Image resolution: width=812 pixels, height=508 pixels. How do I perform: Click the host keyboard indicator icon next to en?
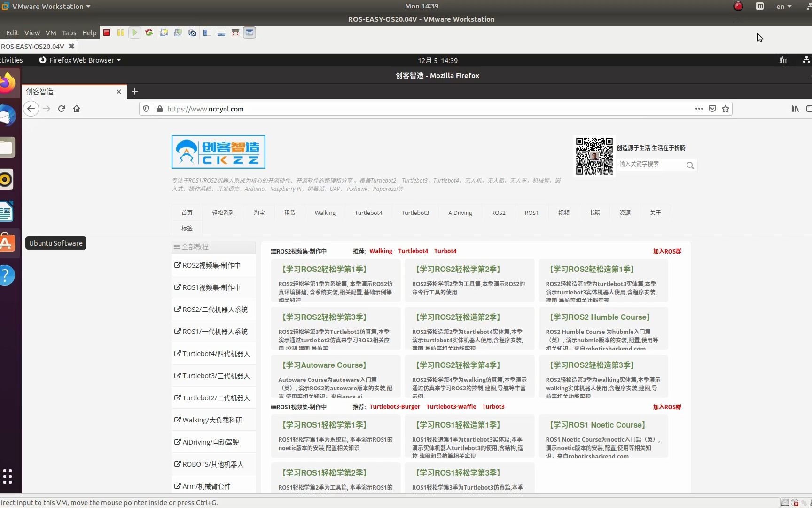[x=759, y=6]
